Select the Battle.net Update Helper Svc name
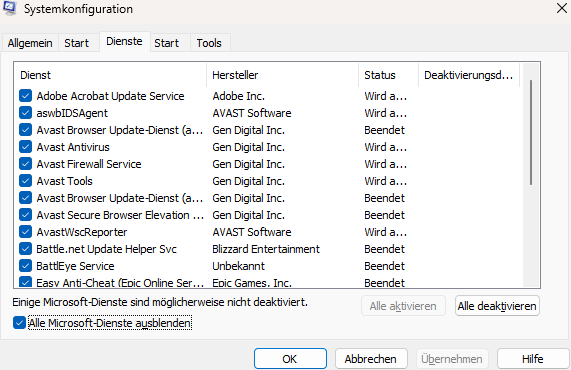 point(106,249)
